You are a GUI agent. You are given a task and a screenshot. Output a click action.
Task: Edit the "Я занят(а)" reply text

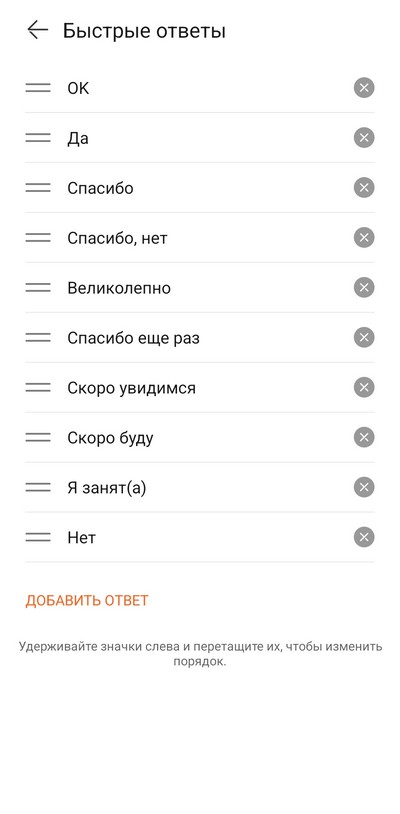click(x=106, y=488)
